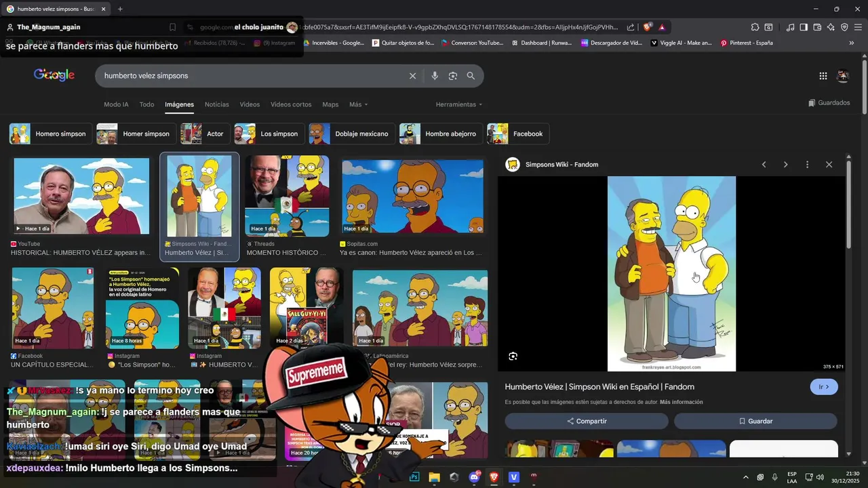
Task: Open Sopitas.com Ya es canon thumbnail
Action: point(412,197)
